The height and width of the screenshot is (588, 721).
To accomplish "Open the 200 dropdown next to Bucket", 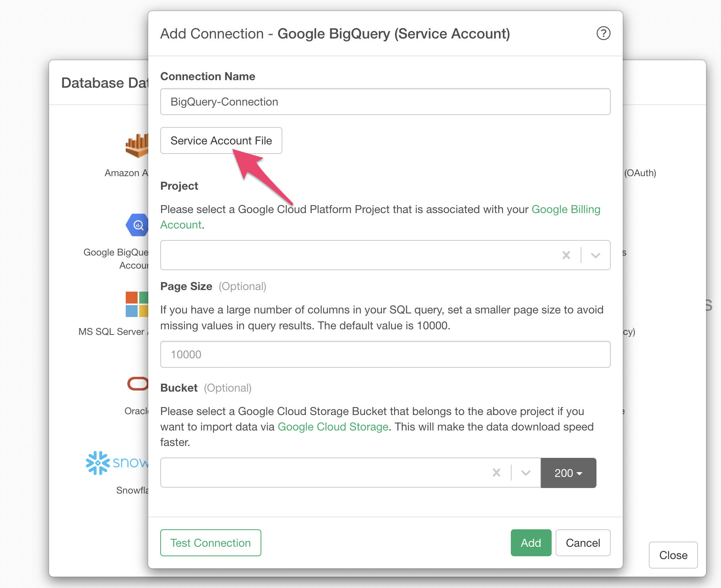I will pos(568,473).
